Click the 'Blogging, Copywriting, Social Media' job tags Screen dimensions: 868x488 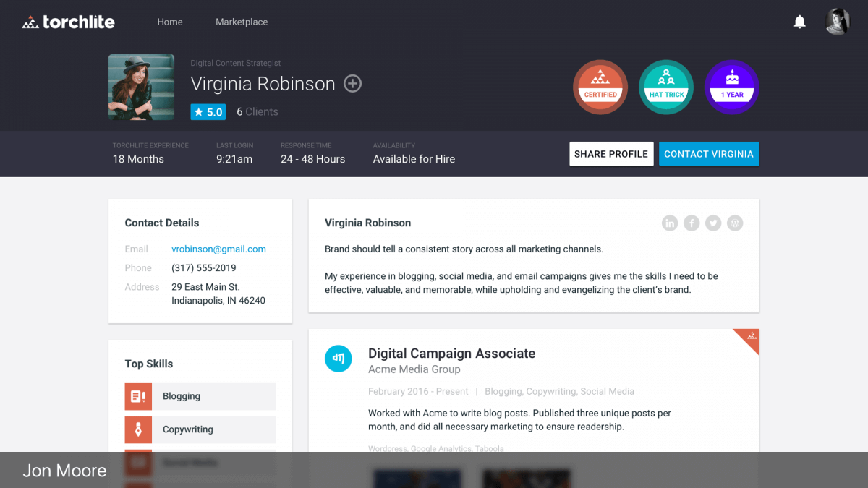click(559, 391)
